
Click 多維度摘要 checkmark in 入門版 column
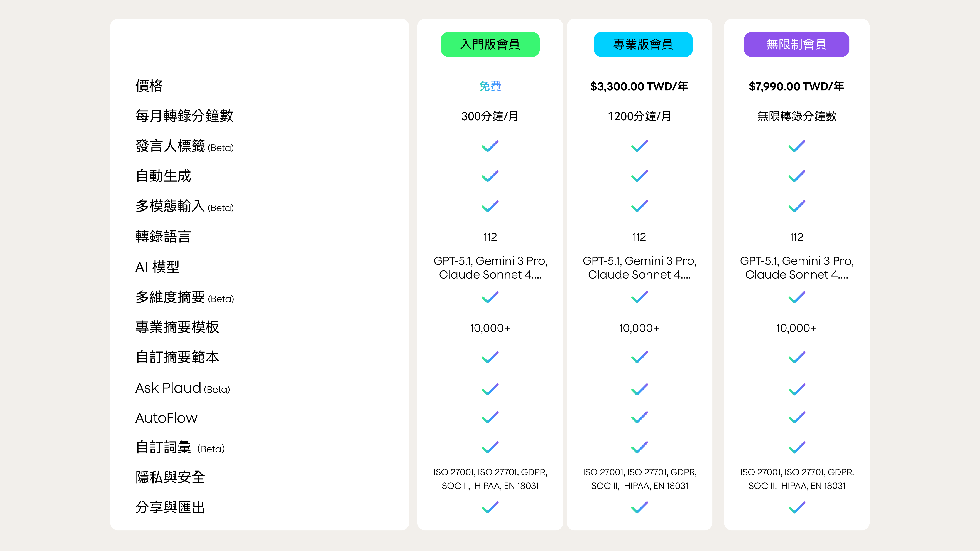490,297
